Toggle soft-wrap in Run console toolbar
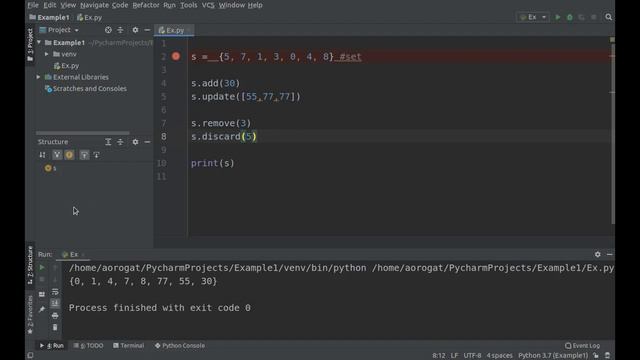 pyautogui.click(x=55, y=292)
